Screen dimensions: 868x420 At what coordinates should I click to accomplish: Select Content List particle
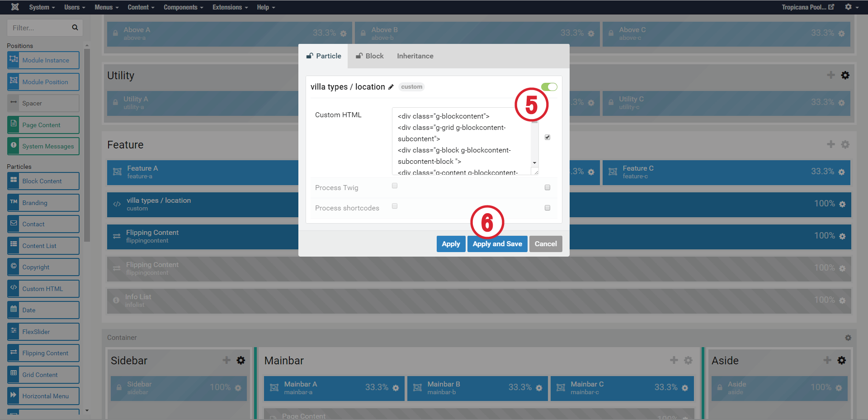tap(43, 246)
